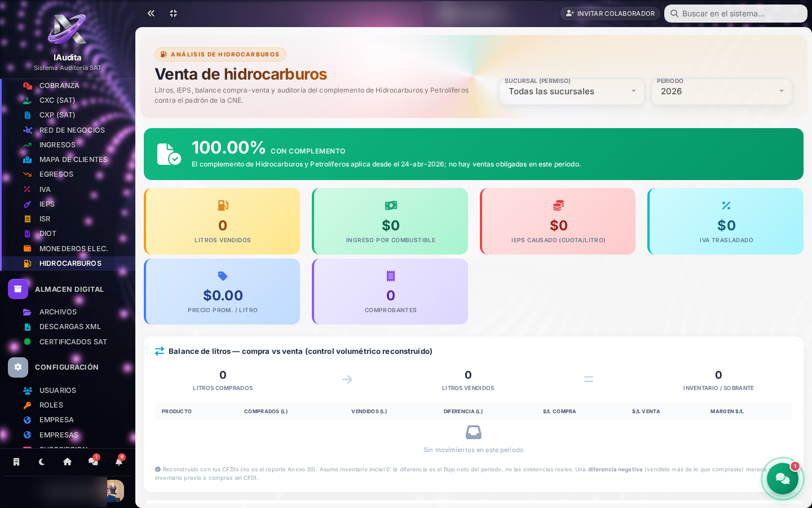Open CERTIFICADOS SAT badge icon

click(x=27, y=342)
